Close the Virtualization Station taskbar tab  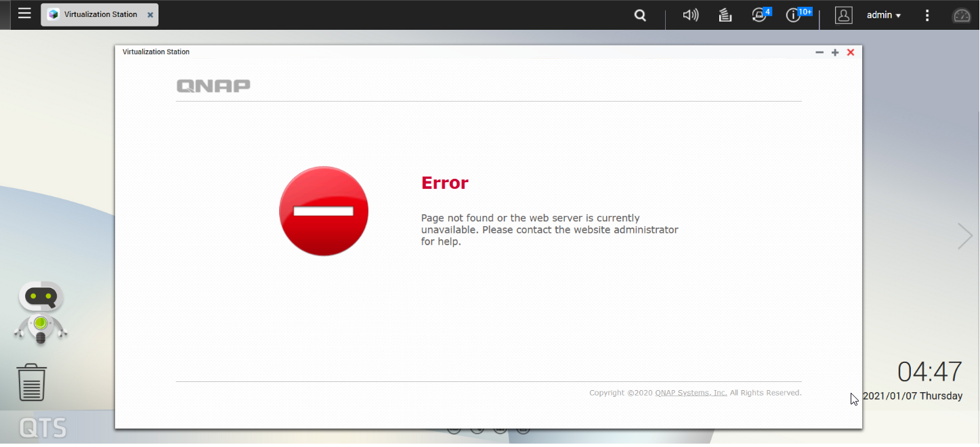point(150,15)
